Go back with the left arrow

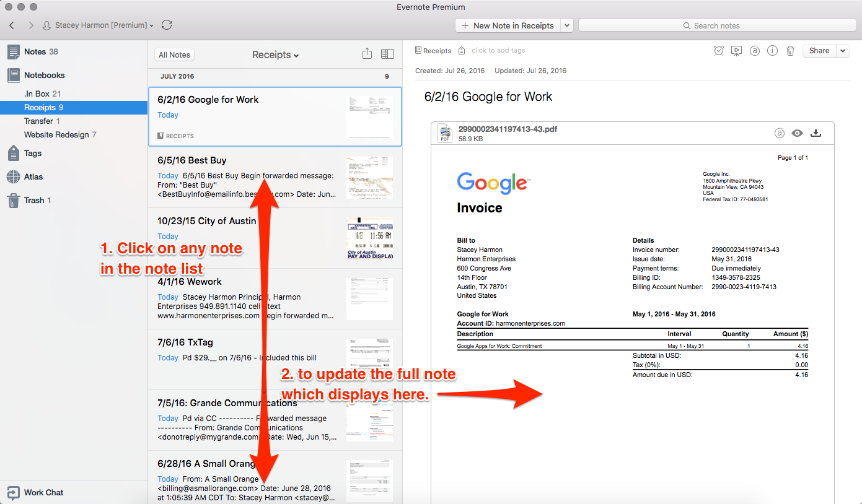pyautogui.click(x=12, y=25)
